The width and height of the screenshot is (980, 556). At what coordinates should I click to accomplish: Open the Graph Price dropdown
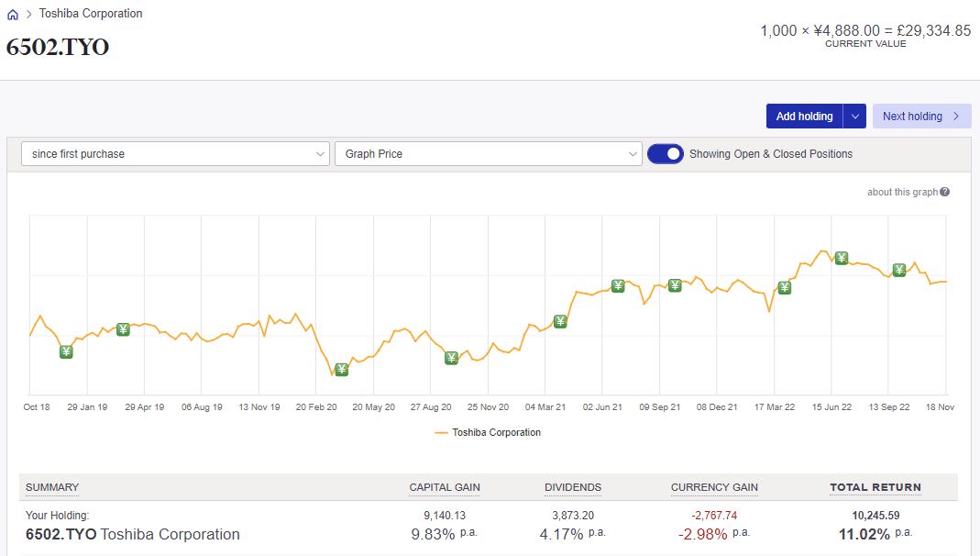[489, 153]
